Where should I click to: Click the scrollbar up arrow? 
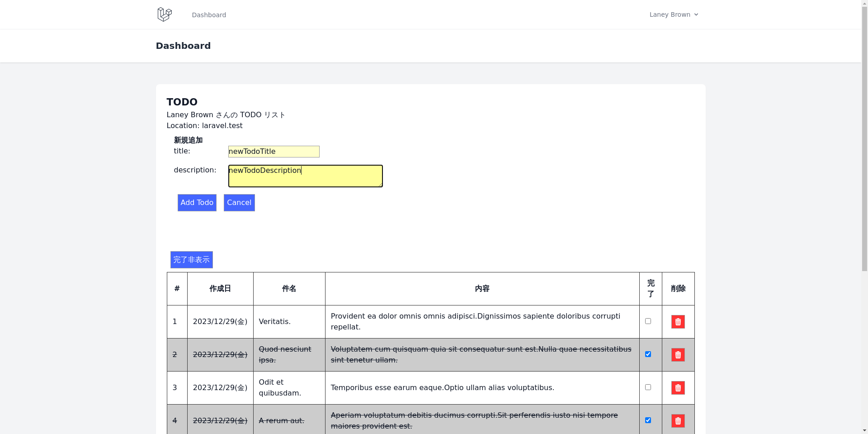pos(864,4)
